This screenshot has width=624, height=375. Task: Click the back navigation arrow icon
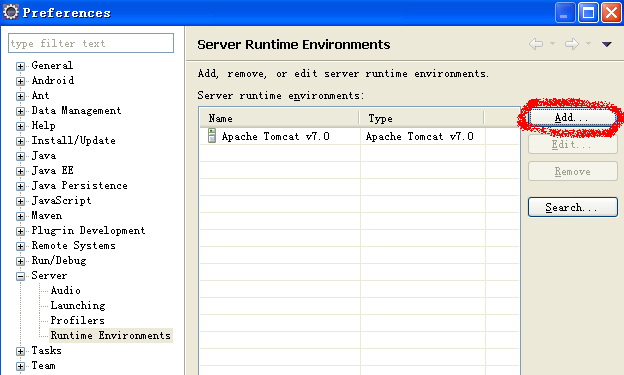pos(536,44)
